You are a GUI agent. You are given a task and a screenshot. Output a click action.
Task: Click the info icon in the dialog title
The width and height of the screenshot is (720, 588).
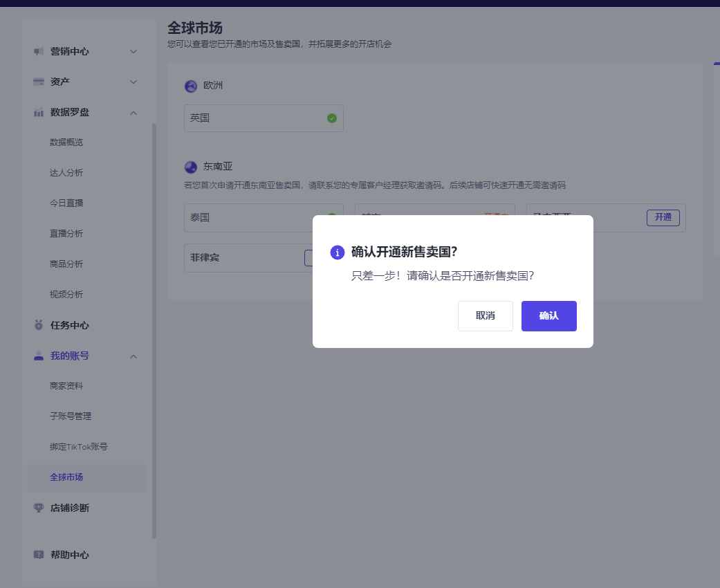pyautogui.click(x=338, y=252)
